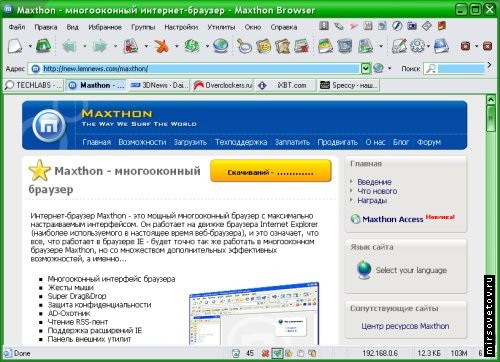Open the Избранное menu
The image size is (500, 362).
(105, 27)
